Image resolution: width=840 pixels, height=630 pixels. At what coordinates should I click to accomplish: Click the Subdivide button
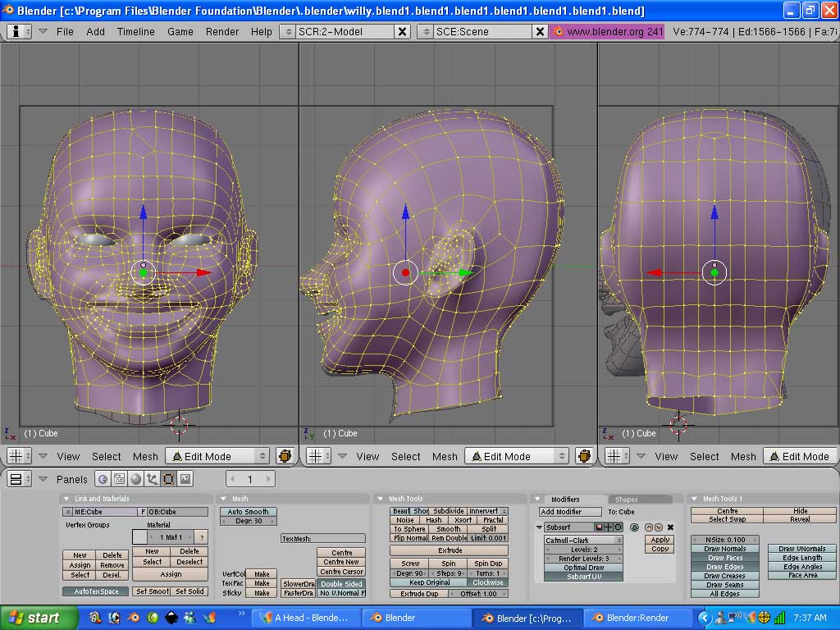(449, 511)
